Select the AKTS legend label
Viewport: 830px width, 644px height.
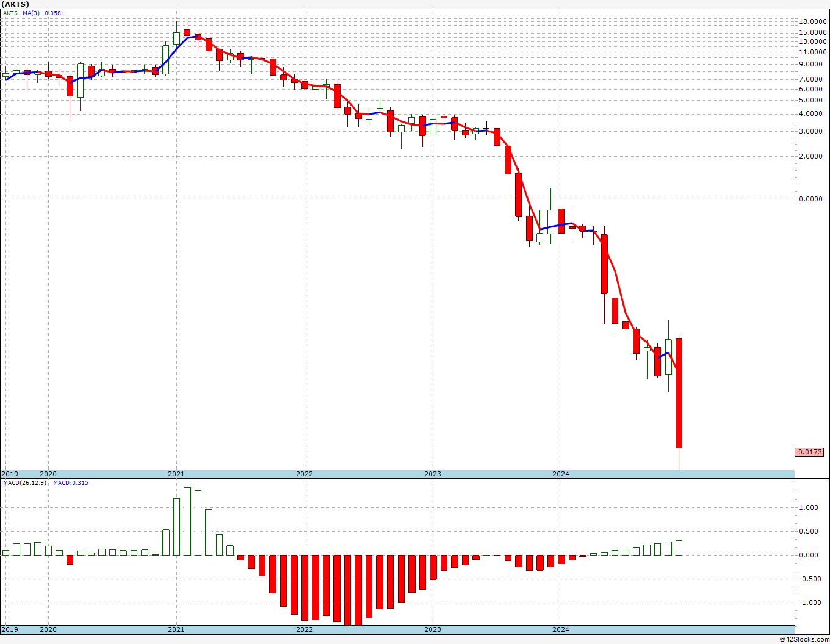[x=10, y=13]
